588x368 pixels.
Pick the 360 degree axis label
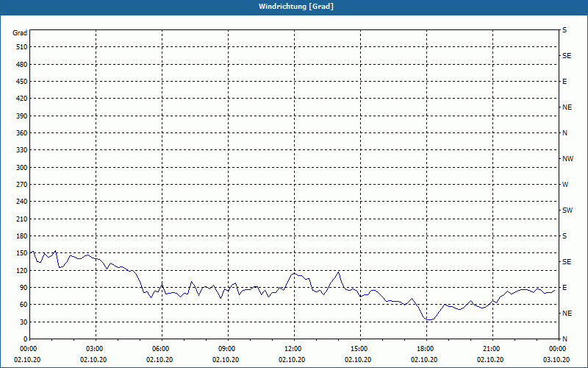click(x=22, y=133)
